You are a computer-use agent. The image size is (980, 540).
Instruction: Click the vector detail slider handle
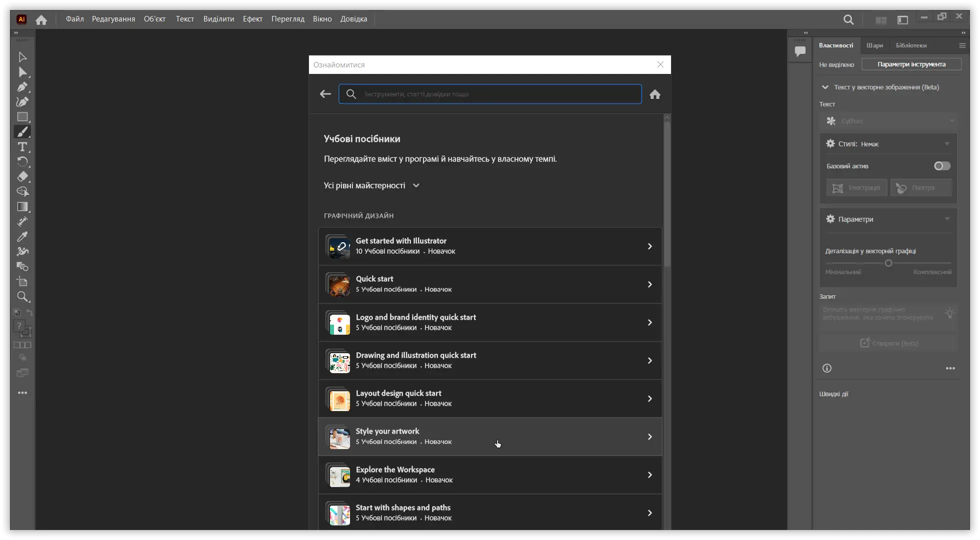[888, 263]
